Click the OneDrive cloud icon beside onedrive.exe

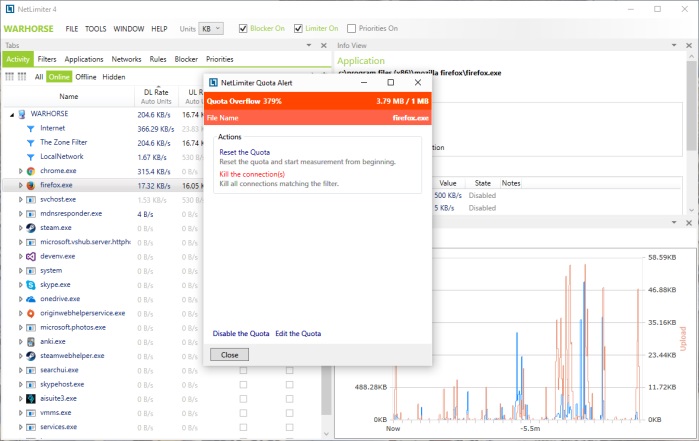click(x=31, y=299)
